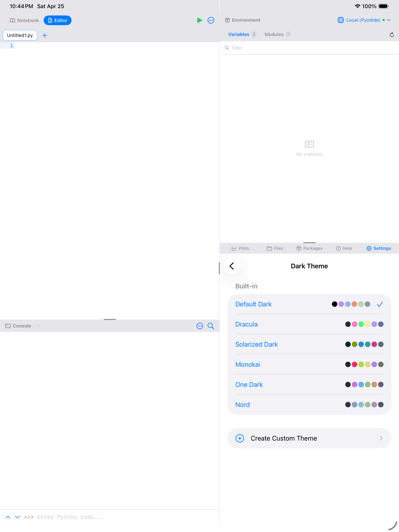The image size is (399, 532).
Task: Click the Dracula color swatches
Action: 364,324
